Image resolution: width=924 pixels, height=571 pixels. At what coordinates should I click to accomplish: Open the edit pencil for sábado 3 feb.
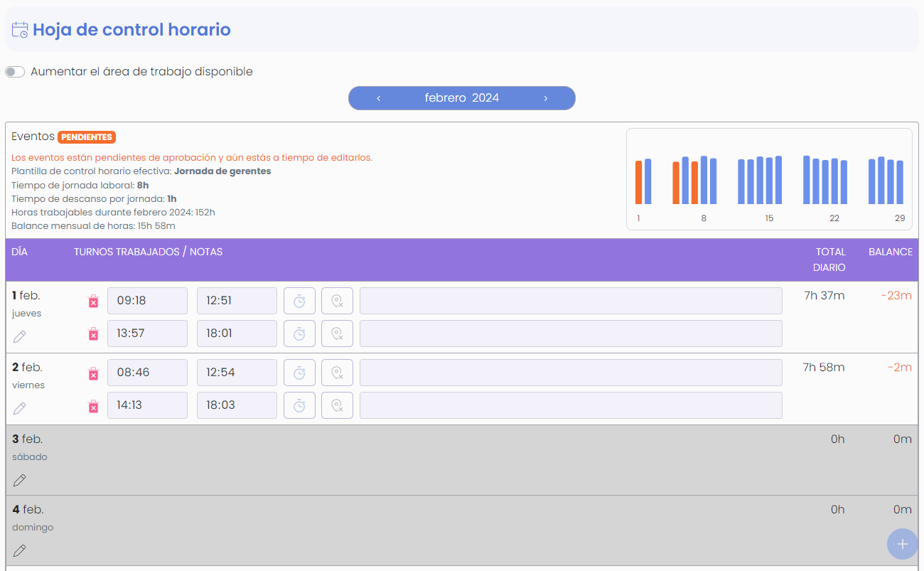(x=19, y=479)
